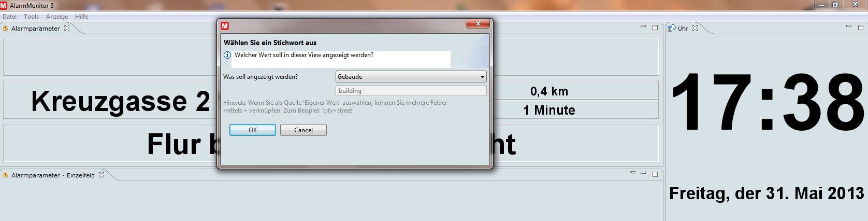Maximize the Alarmparameter view panel
Image resolution: width=868 pixels, height=221 pixels.
(655, 27)
